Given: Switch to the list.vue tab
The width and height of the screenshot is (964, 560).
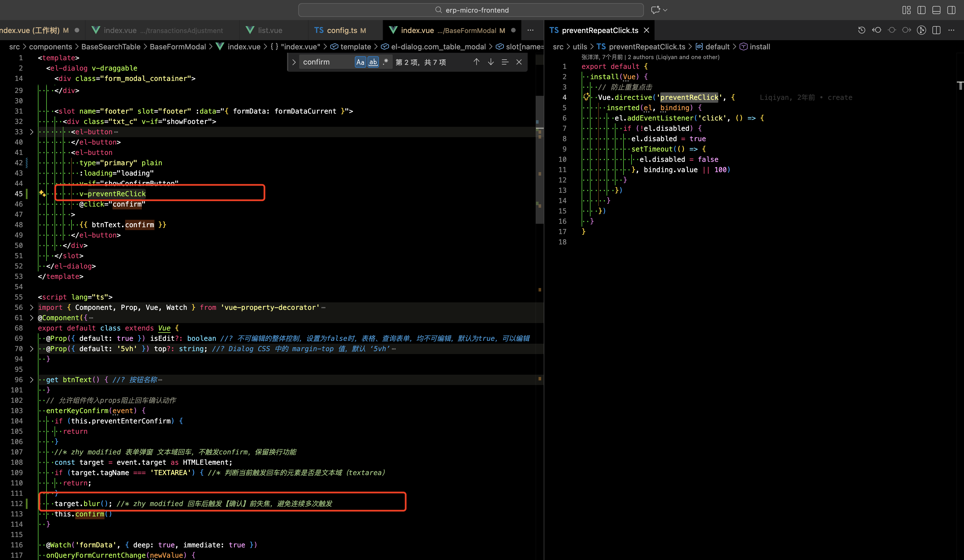Looking at the screenshot, I should coord(270,30).
